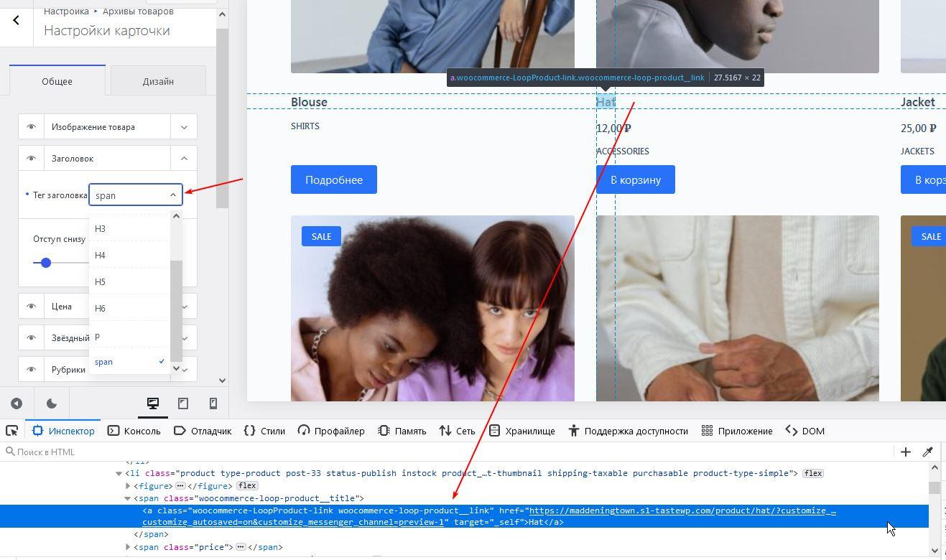Collapse the li product node in the inspector
The image size is (946, 560).
[119, 474]
